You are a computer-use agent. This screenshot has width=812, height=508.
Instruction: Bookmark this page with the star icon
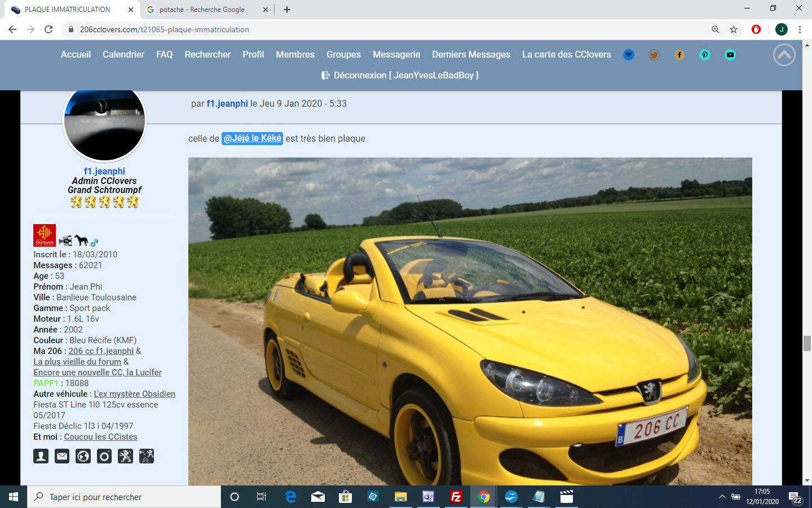734,29
